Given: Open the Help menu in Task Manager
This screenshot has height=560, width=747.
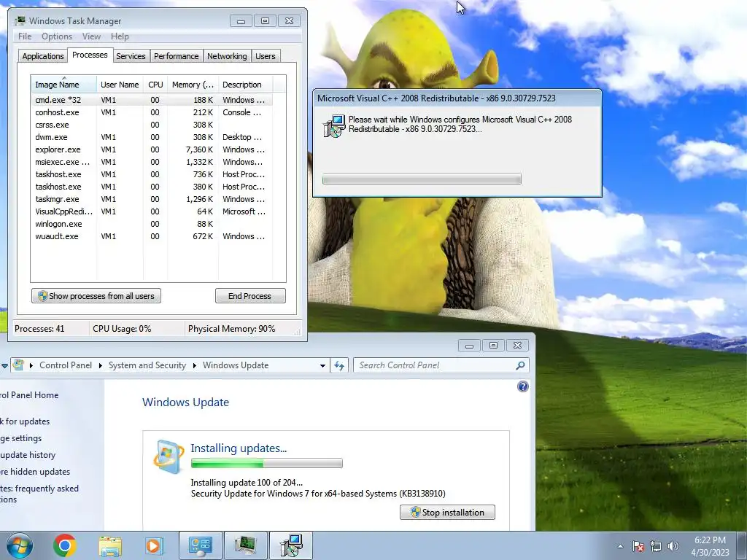Looking at the screenshot, I should [120, 36].
